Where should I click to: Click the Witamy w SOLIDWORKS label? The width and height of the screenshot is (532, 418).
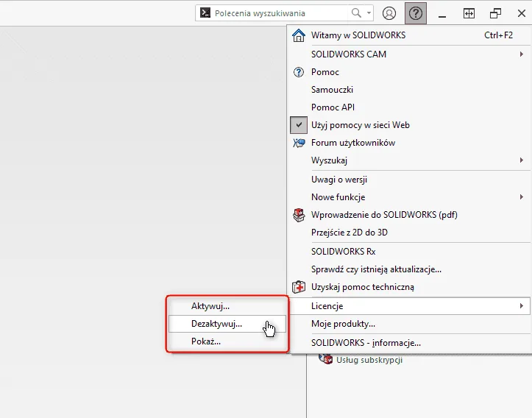[358, 35]
